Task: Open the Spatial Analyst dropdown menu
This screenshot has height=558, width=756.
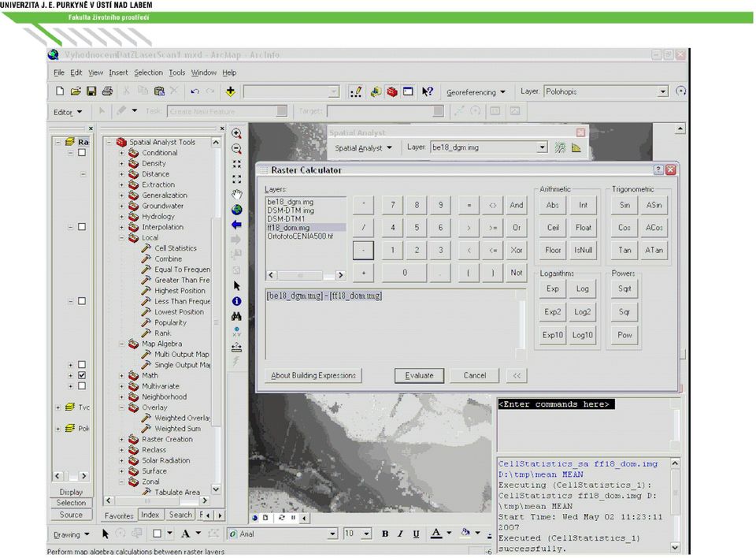Action: click(x=363, y=147)
